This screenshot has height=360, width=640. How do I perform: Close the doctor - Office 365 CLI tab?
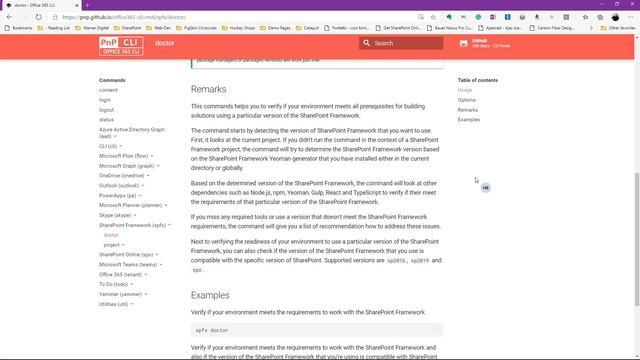(x=77, y=5)
